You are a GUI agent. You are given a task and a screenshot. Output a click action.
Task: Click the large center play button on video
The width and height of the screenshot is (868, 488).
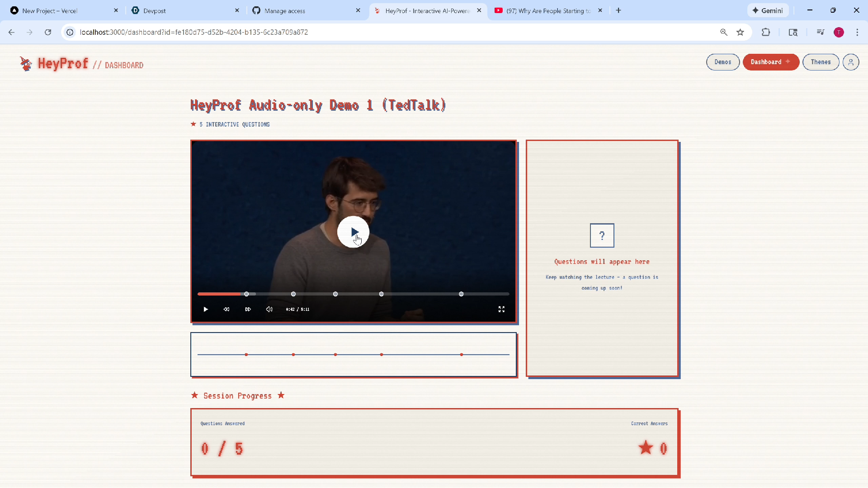(x=353, y=232)
